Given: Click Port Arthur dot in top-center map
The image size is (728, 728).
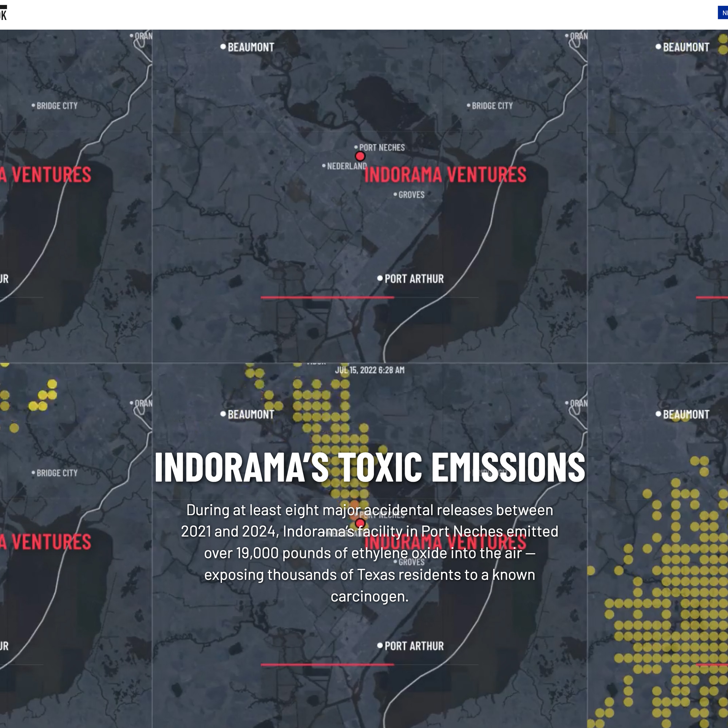Looking at the screenshot, I should (380, 278).
